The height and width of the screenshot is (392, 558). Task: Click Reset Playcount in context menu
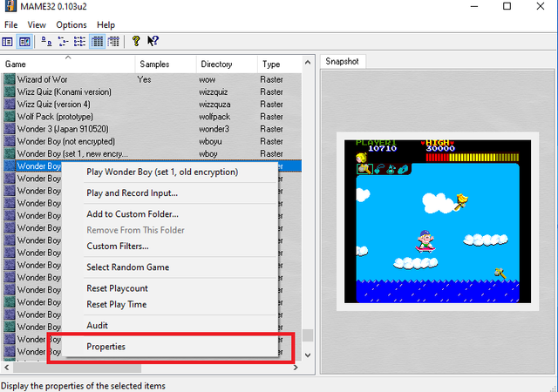(170, 288)
